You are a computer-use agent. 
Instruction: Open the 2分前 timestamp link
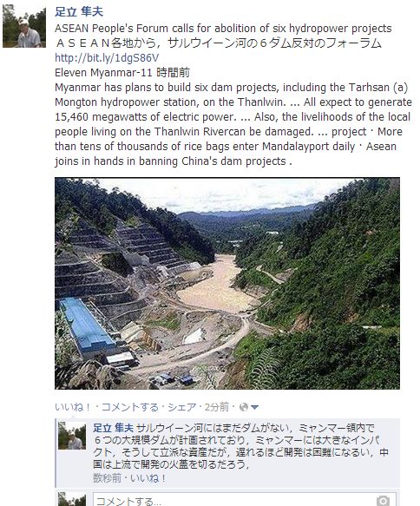(217, 407)
